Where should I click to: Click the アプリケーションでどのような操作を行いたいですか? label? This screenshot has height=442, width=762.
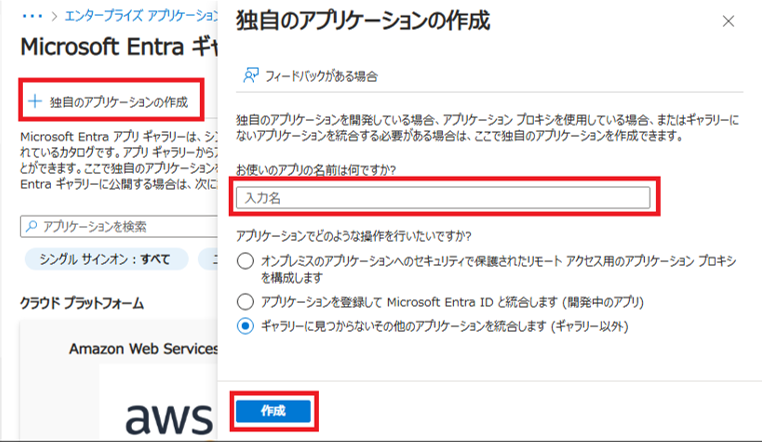(354, 236)
